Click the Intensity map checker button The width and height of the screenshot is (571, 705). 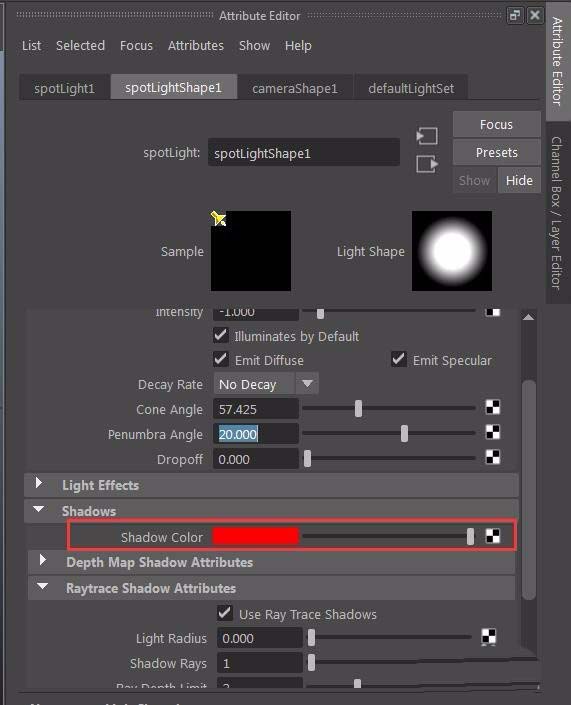tap(493, 312)
